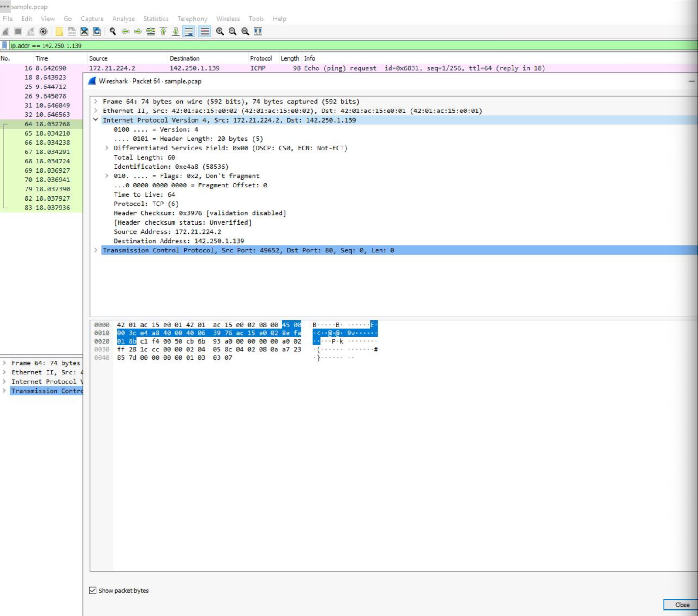Expand the Ethernet II row in dialog
Image resolution: width=698 pixels, height=616 pixels.
(96, 111)
